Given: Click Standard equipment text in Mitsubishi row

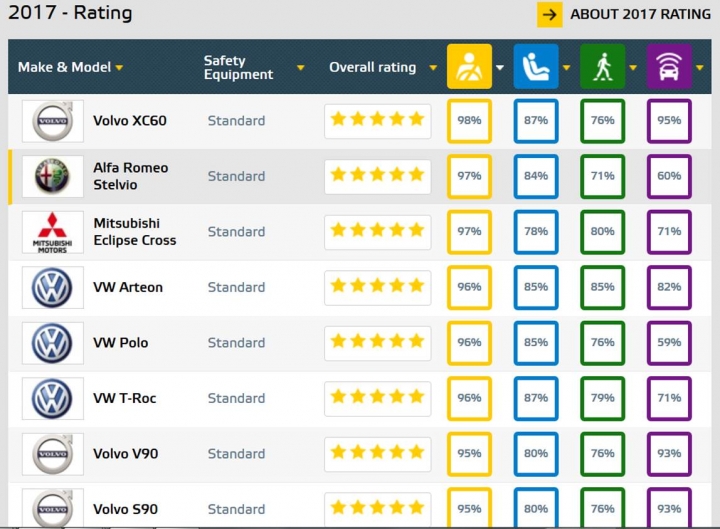Looking at the screenshot, I should click(x=236, y=232).
